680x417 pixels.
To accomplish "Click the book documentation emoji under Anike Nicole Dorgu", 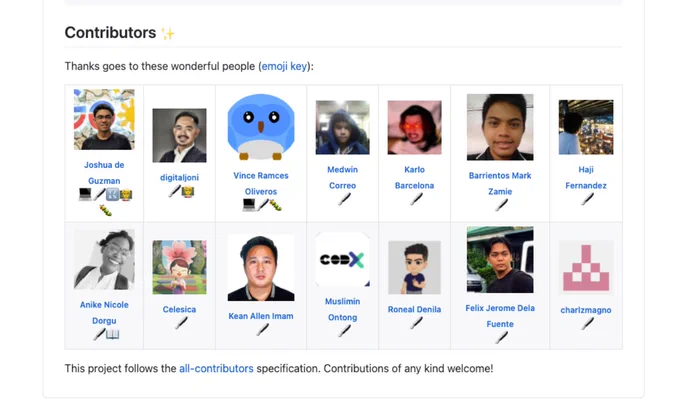I will (112, 334).
